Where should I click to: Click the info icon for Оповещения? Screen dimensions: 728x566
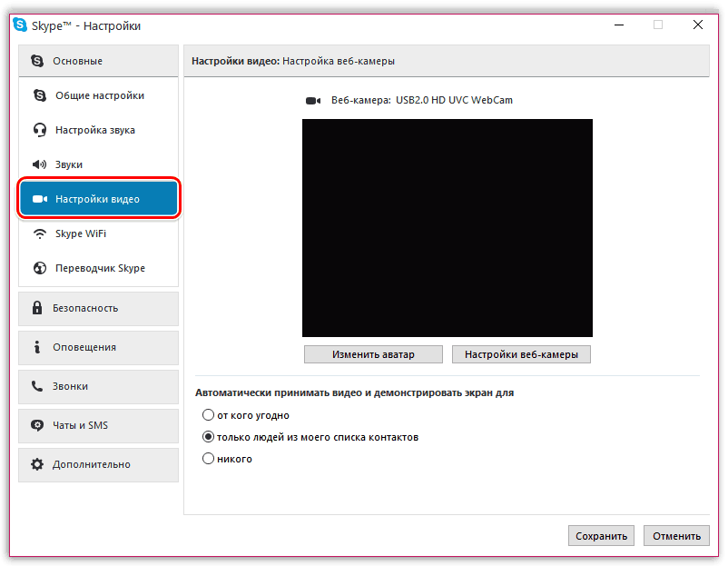coord(37,347)
